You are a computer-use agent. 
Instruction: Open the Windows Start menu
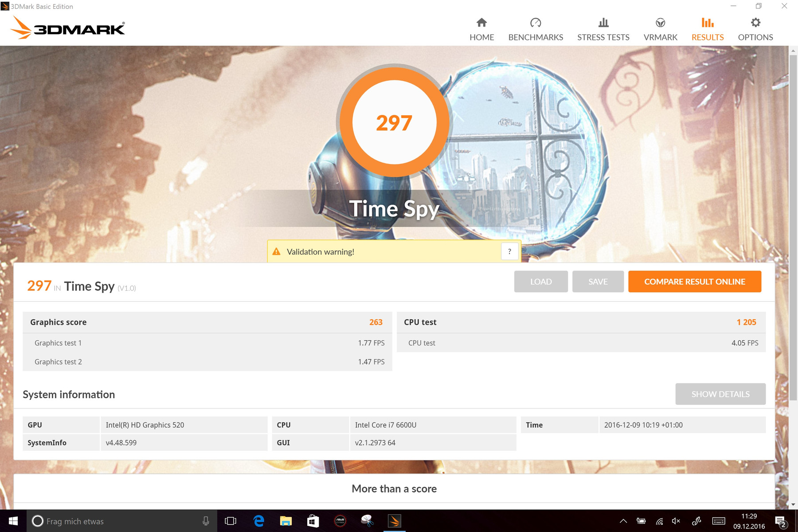coord(13,521)
